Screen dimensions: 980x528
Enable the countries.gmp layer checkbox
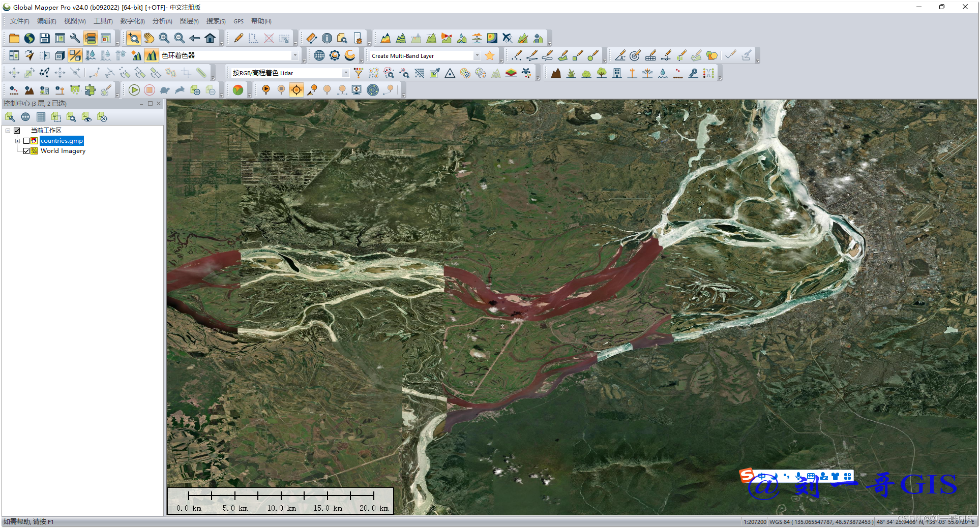pos(26,141)
